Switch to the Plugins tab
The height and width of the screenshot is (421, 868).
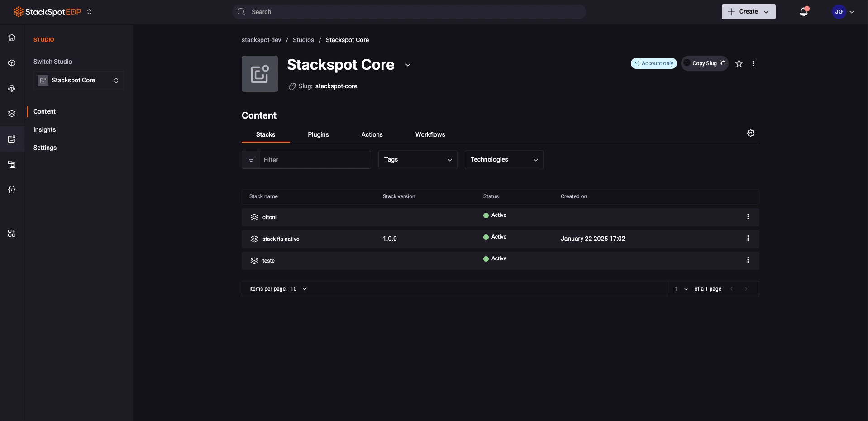click(318, 134)
